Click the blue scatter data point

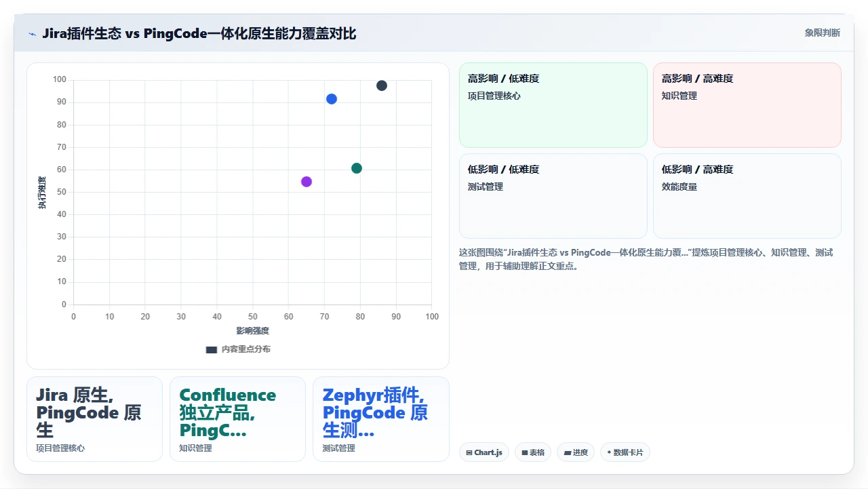332,99
